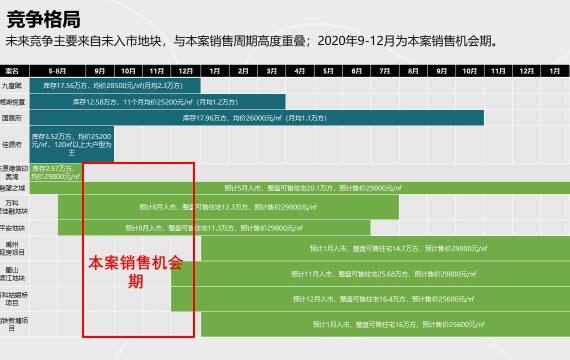The width and height of the screenshot is (570, 360).
Task: Click the 平安地块 row label
Action: (13, 228)
